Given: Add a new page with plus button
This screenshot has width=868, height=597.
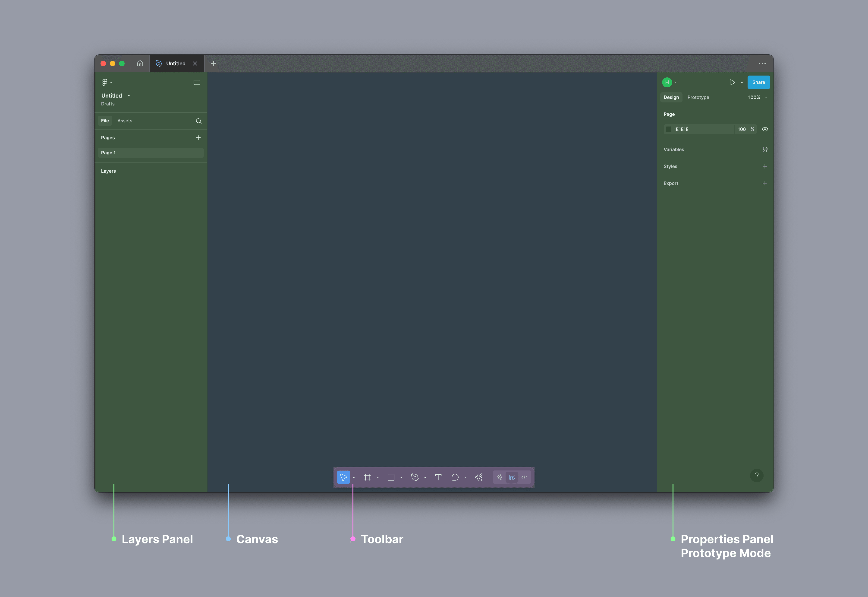Looking at the screenshot, I should 198,138.
